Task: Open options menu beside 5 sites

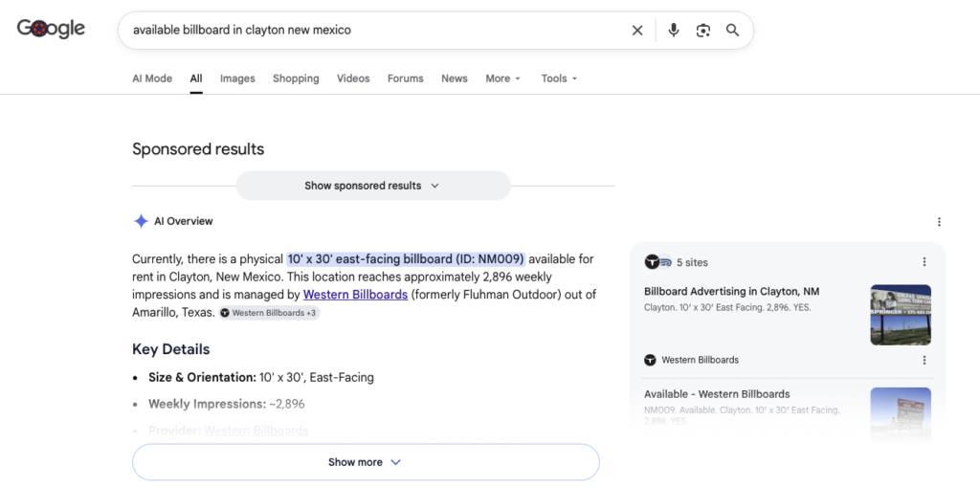Action: click(x=924, y=262)
